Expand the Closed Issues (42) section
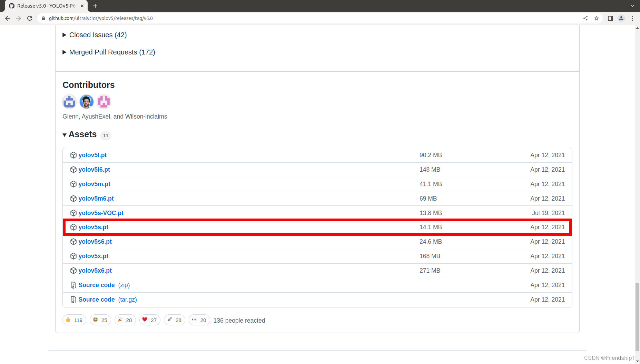Image resolution: width=640 pixels, height=364 pixels. (95, 35)
